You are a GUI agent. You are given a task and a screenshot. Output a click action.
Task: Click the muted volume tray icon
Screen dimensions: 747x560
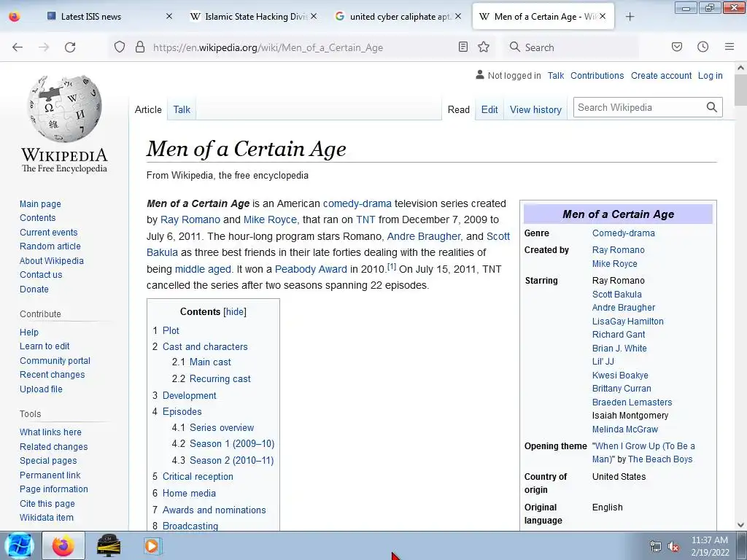(x=673, y=547)
